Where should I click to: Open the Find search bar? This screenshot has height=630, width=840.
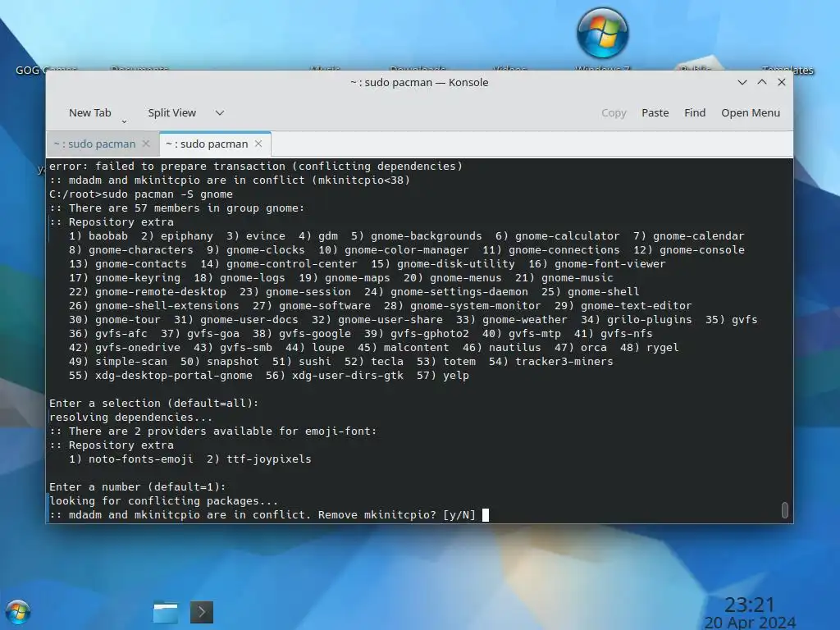click(694, 112)
